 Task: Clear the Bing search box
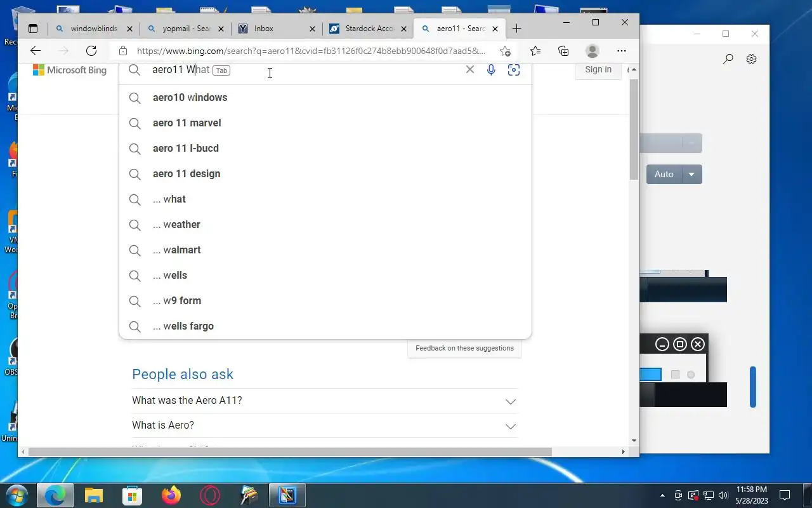coord(470,70)
